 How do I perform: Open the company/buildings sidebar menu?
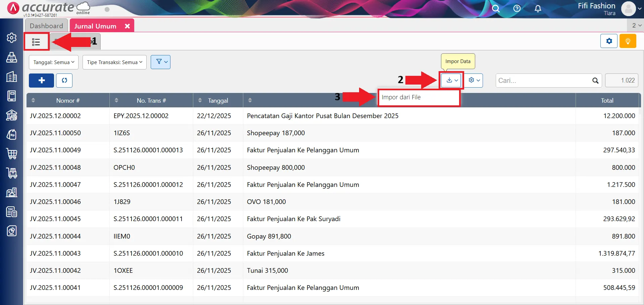[x=11, y=77]
